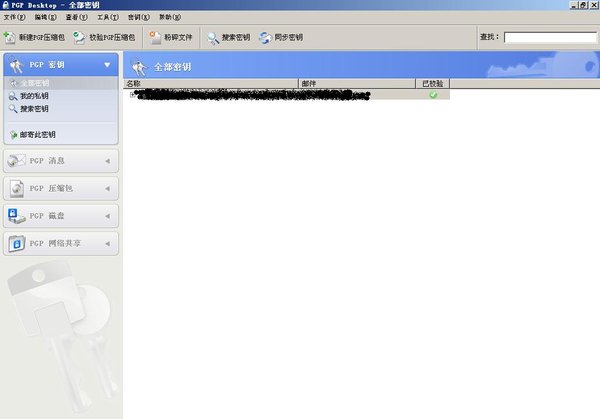Click the 同步密钥 text label

point(289,37)
